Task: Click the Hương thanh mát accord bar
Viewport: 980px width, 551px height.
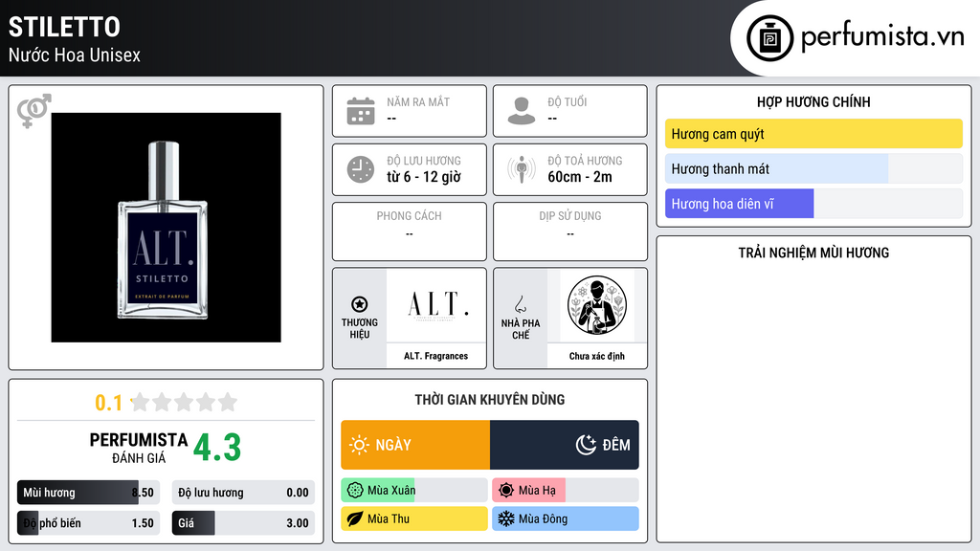Action: [813, 168]
